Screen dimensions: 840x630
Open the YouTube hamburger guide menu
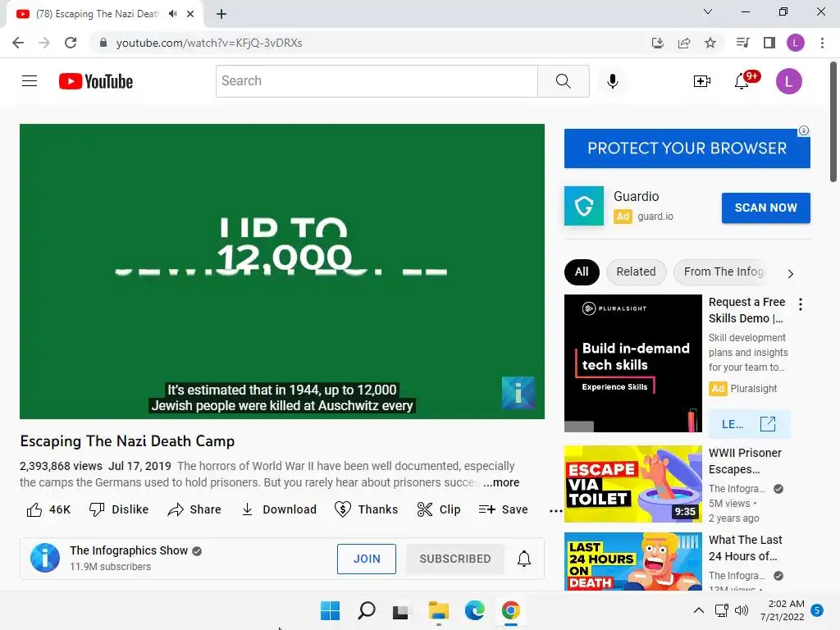click(x=30, y=81)
